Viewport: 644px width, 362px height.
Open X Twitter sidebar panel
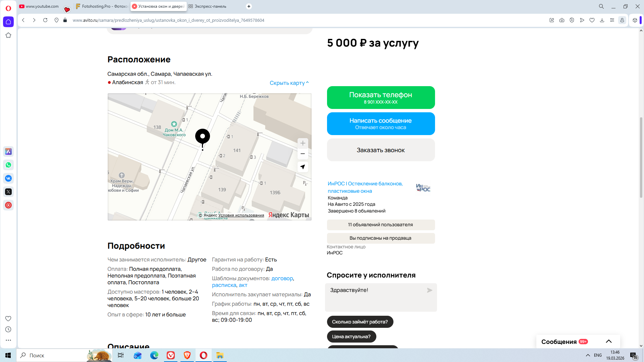(8, 192)
